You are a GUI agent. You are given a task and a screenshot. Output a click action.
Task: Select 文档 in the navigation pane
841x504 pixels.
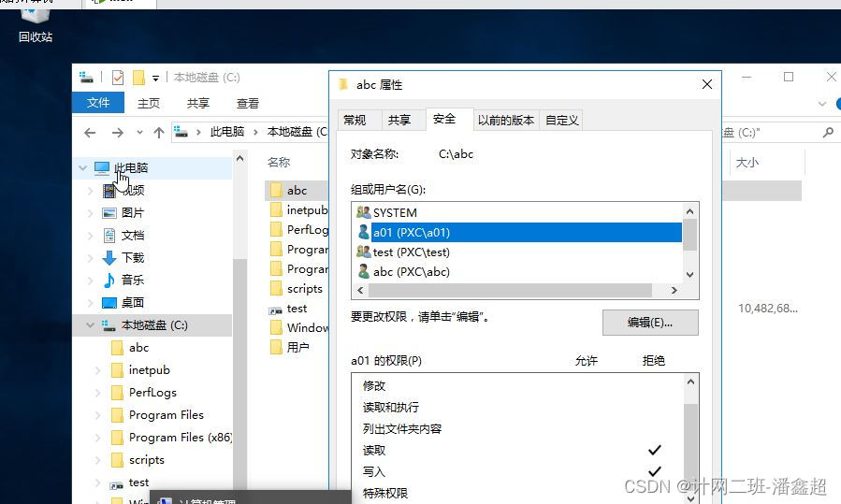pos(132,236)
